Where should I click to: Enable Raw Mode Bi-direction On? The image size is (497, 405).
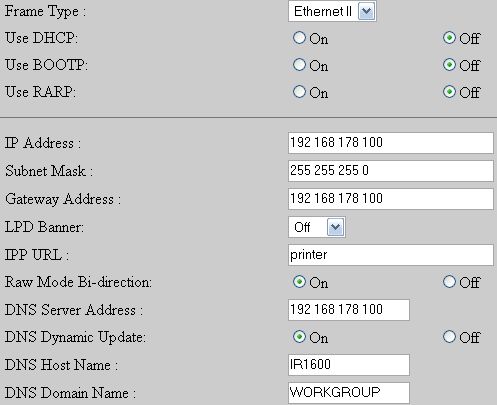pos(299,282)
